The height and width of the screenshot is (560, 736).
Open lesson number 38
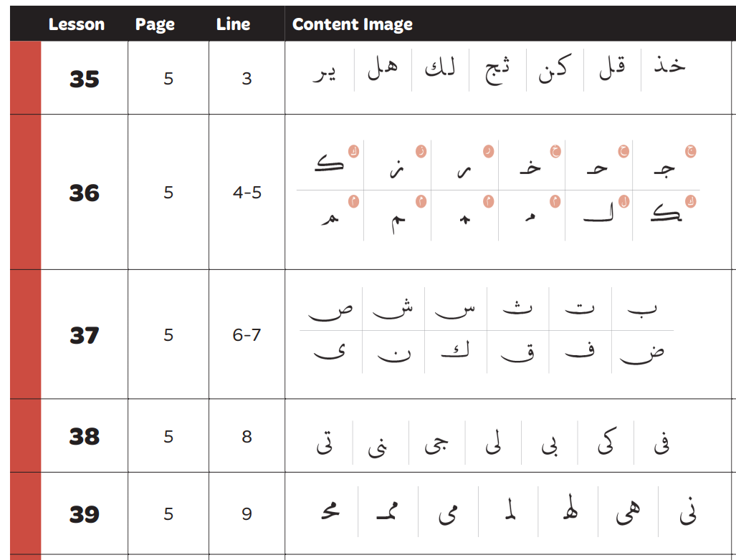coord(84,436)
